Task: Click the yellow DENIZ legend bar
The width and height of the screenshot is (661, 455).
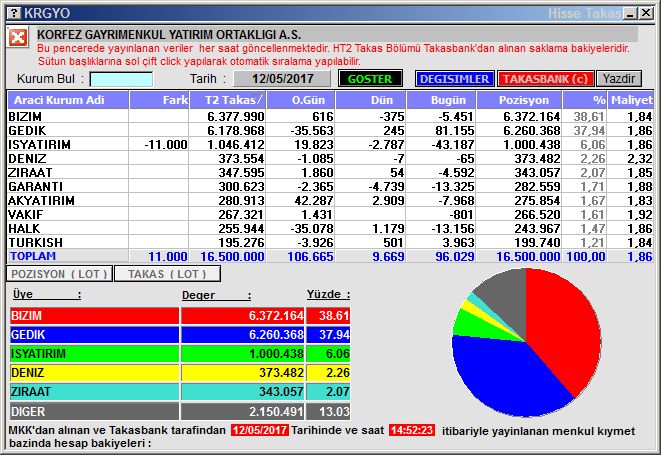Action: coord(94,372)
